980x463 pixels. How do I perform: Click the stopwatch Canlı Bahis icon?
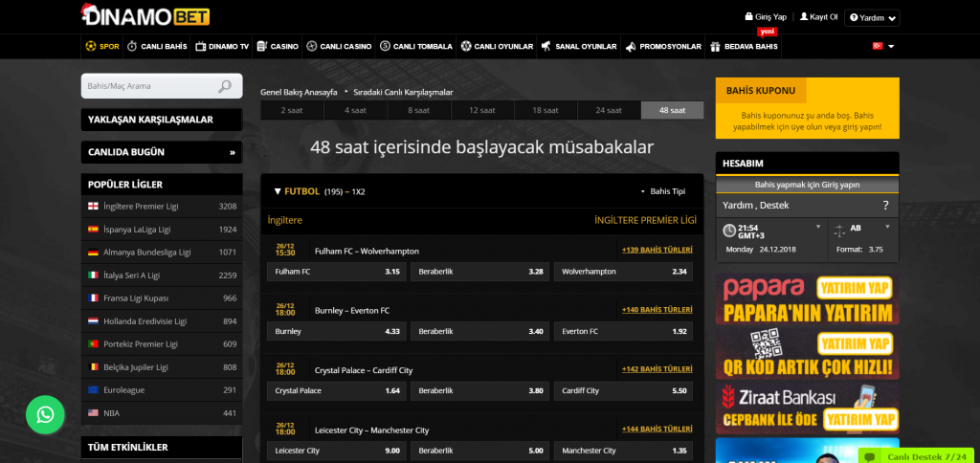coord(132,46)
